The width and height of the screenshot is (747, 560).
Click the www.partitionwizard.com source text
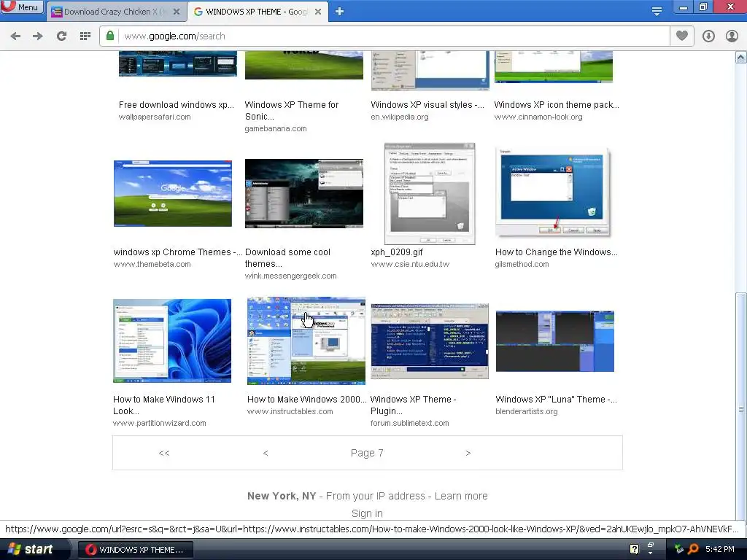[x=160, y=424]
